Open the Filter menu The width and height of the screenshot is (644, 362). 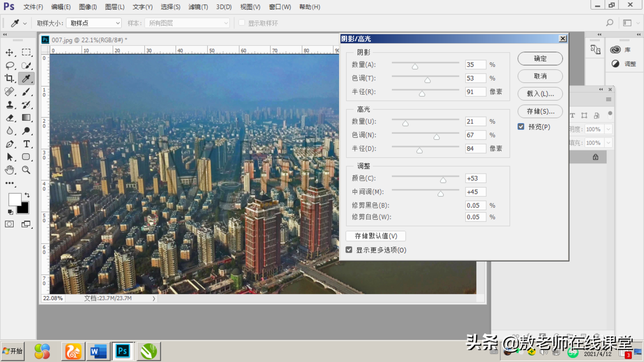point(198,7)
